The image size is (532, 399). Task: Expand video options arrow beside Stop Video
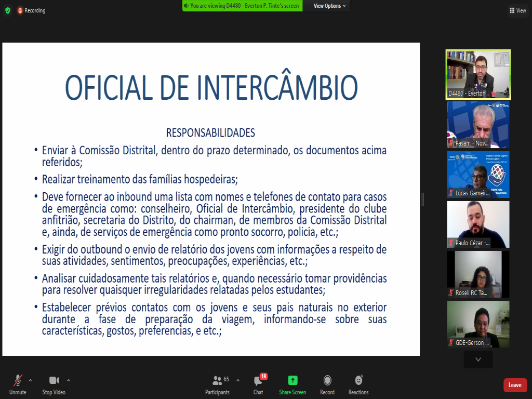69,380
